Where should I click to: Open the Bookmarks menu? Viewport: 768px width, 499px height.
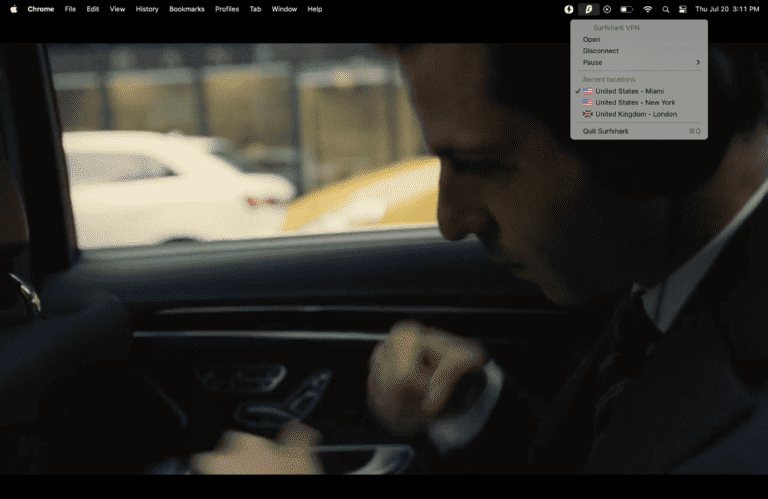186,9
